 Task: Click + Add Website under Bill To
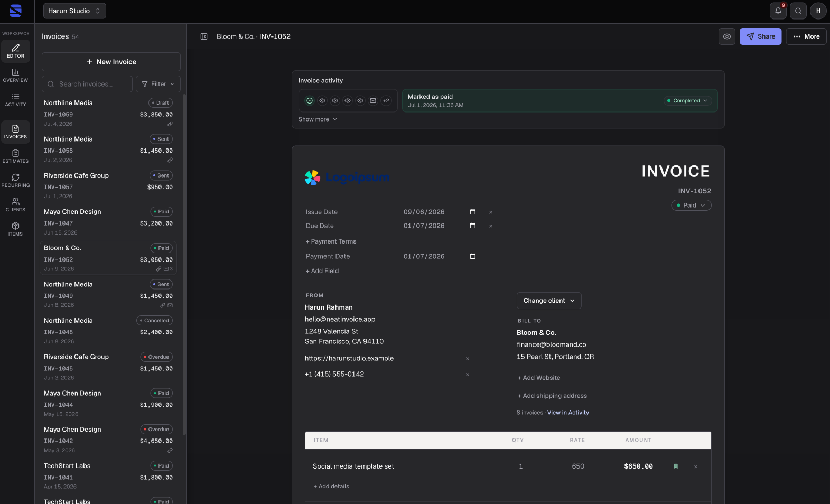tap(539, 378)
